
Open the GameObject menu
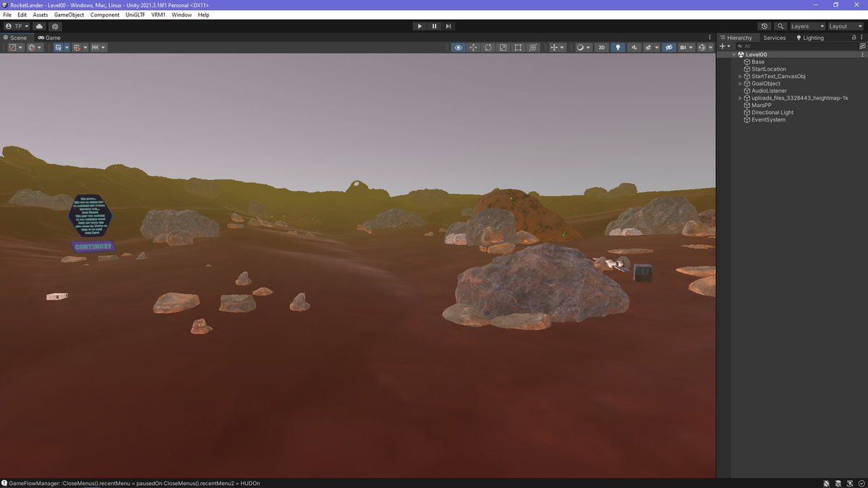[x=69, y=14]
